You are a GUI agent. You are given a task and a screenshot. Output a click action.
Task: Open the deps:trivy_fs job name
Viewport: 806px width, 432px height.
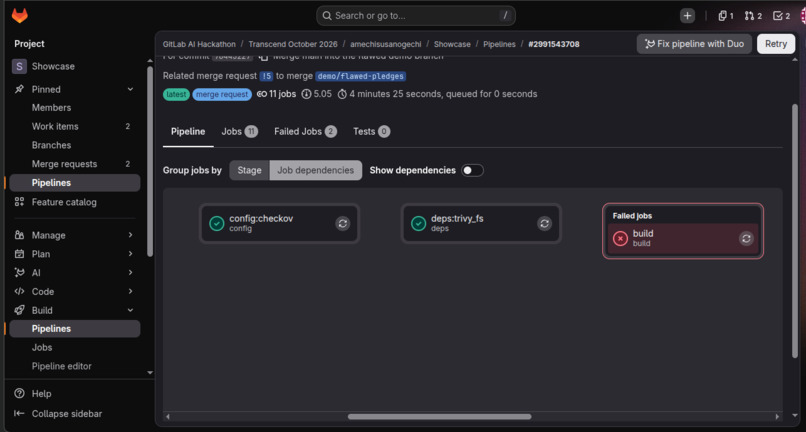[x=457, y=219]
